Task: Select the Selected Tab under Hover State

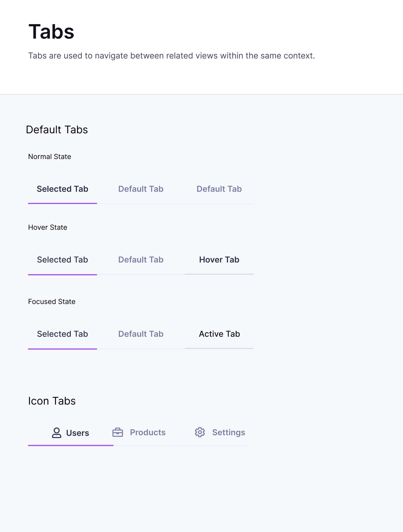Action: tap(63, 260)
